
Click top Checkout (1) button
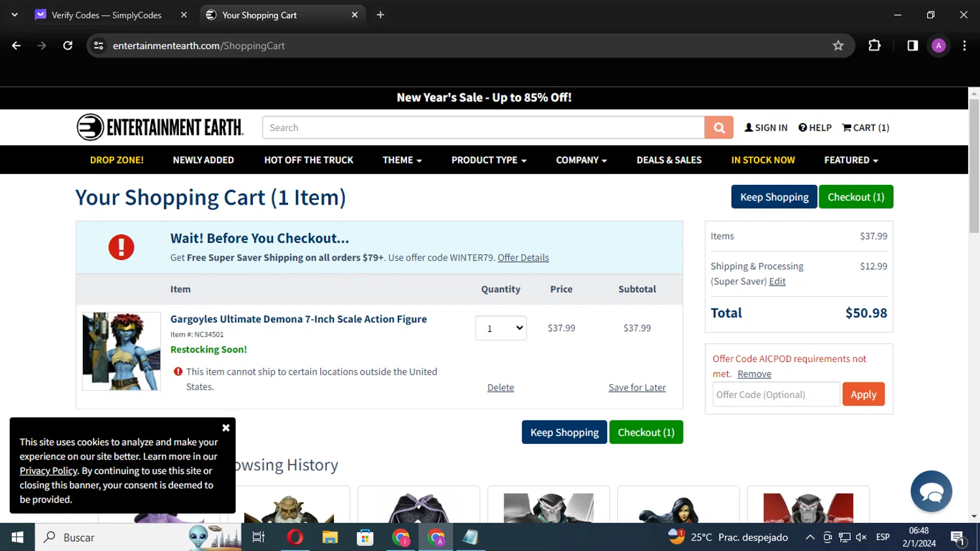click(x=856, y=197)
